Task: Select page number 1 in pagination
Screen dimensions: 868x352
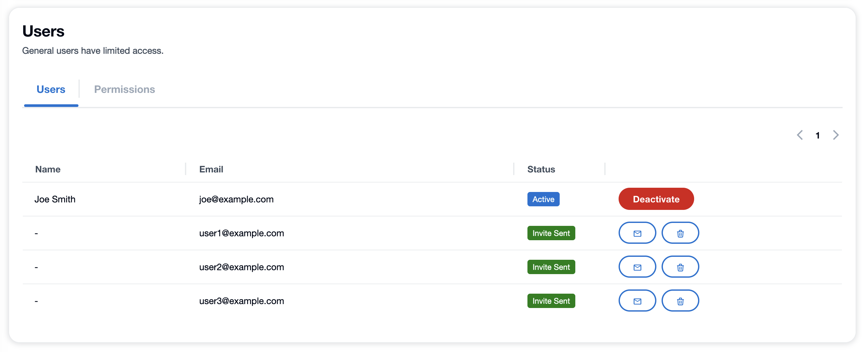Action: point(818,136)
